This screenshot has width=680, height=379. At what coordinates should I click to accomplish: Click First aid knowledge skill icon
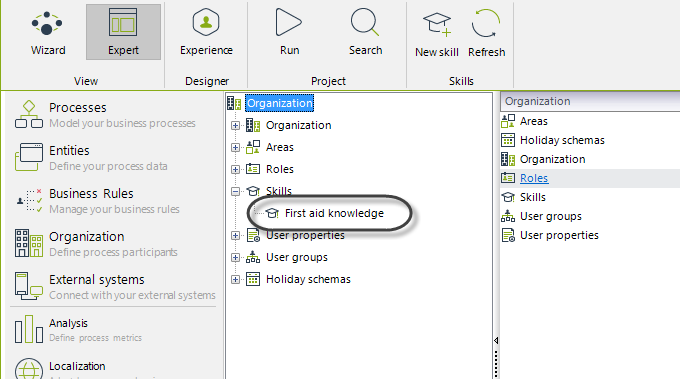point(272,213)
